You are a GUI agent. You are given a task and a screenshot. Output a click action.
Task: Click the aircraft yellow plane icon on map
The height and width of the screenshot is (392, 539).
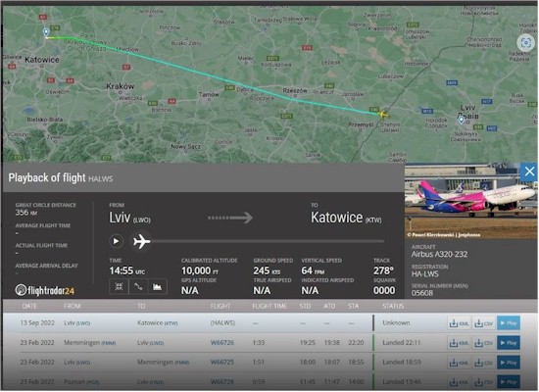(x=383, y=114)
